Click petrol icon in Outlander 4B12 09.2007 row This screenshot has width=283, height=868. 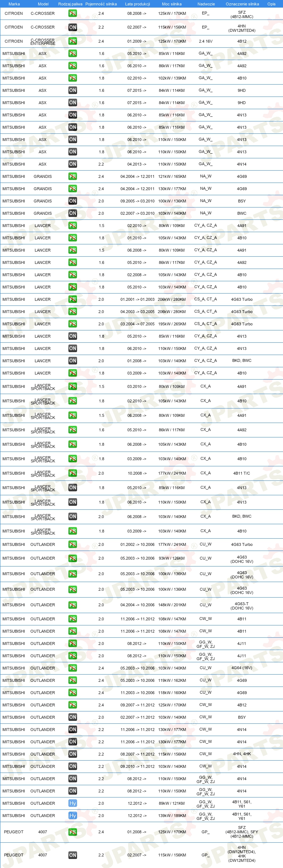72,705
